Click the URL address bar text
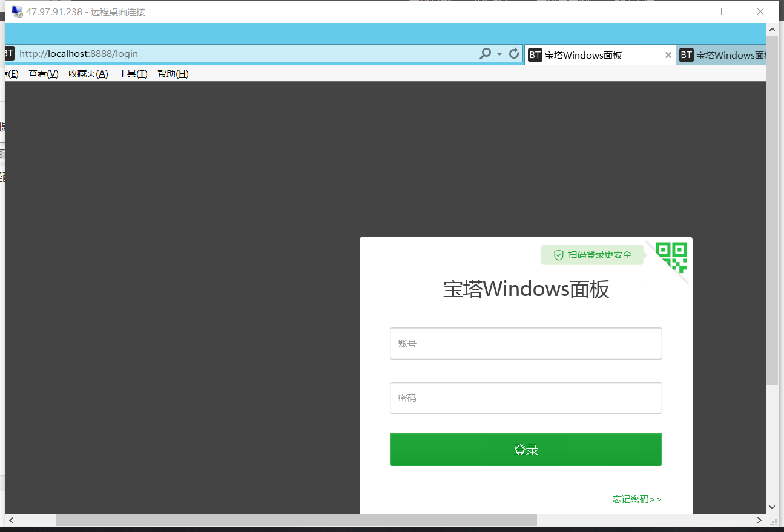Viewport: 784px width, 532px height. point(79,53)
